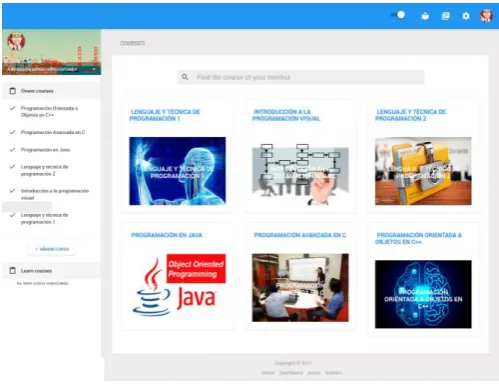Open Lenguaje y técnica de programación 1 in sidebar
This screenshot has width=499, height=392.
click(x=44, y=218)
